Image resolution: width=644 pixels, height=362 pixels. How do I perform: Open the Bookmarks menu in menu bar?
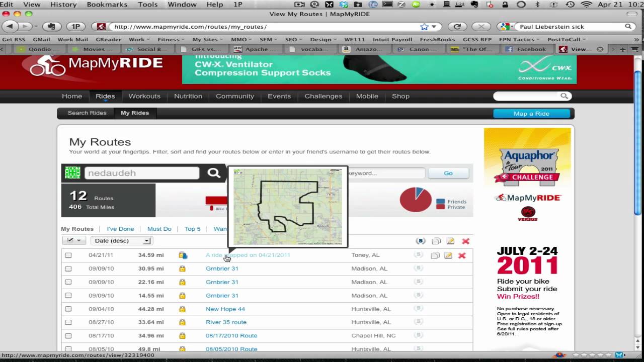point(106,5)
